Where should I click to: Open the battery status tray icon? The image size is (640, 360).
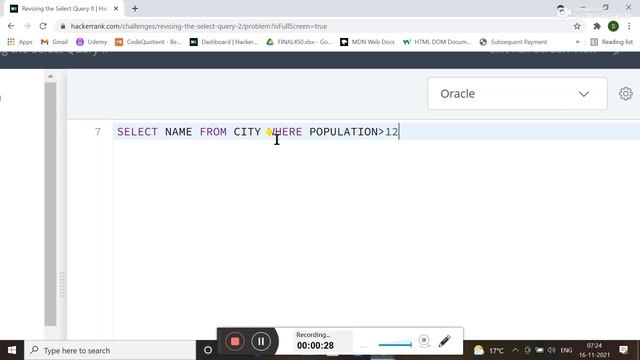click(x=539, y=350)
